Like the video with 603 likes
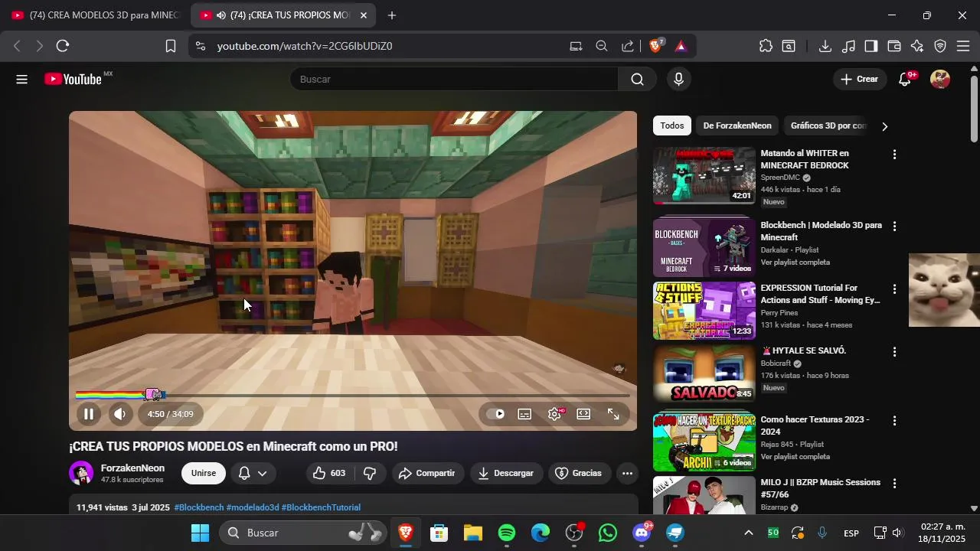The image size is (980, 551). [x=329, y=473]
